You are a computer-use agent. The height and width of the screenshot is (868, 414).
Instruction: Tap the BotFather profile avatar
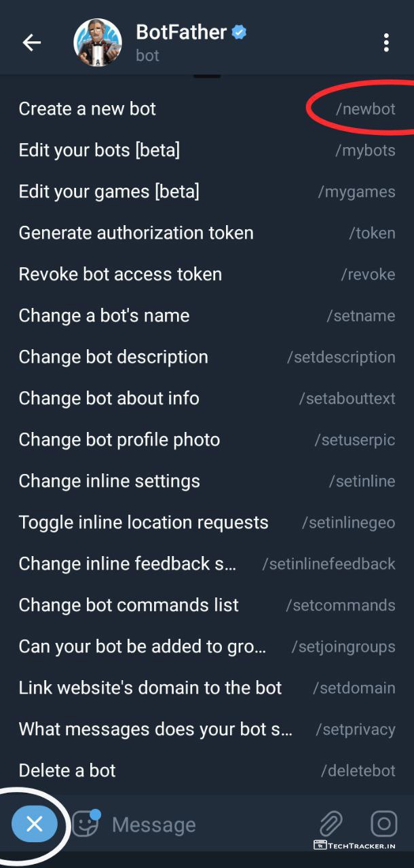98,43
